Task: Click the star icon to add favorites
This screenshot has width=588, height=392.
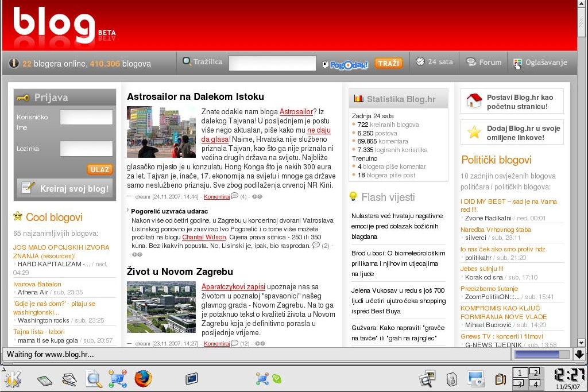Action: tap(474, 133)
